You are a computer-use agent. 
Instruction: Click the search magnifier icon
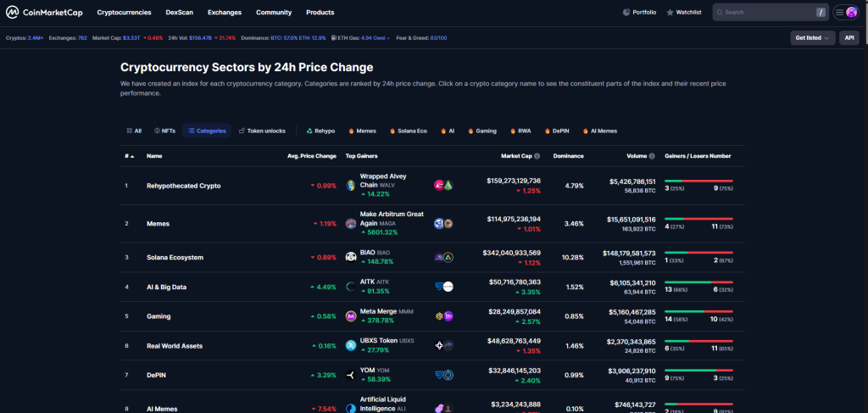(x=720, y=12)
